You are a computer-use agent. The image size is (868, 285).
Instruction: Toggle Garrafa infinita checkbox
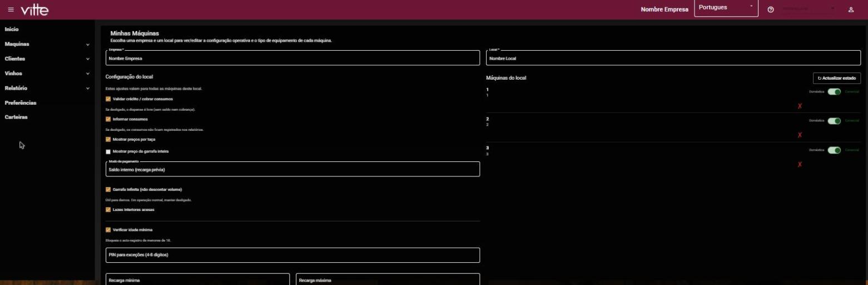(108, 189)
